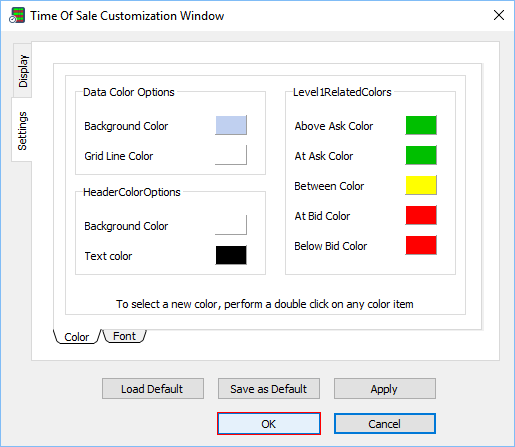
Task: Click the At Bid Color red swatch
Action: coord(421,215)
